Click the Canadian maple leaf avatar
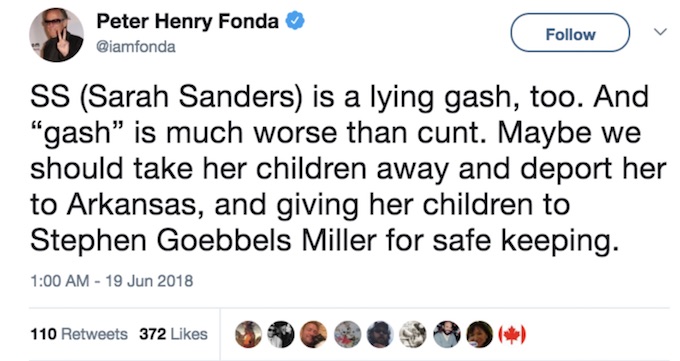The width and height of the screenshot is (680, 361). click(512, 334)
